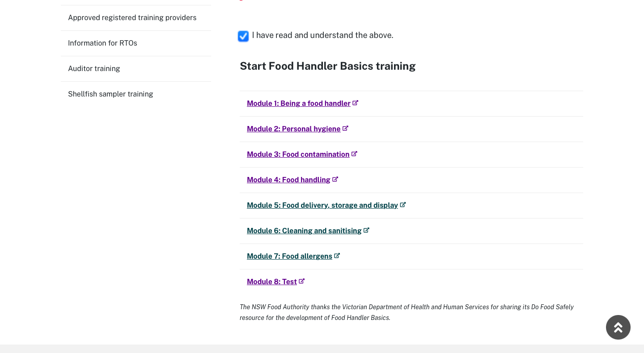Take the Module 8: Test

click(272, 282)
